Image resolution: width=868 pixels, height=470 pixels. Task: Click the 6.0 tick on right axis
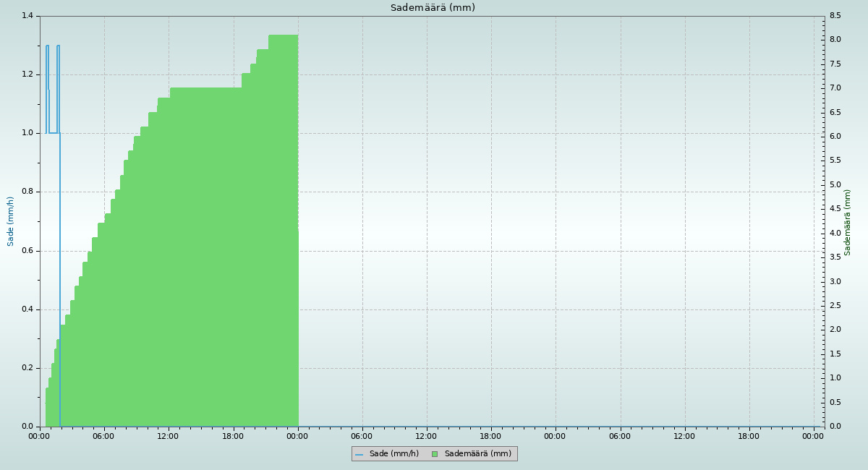[x=834, y=137]
